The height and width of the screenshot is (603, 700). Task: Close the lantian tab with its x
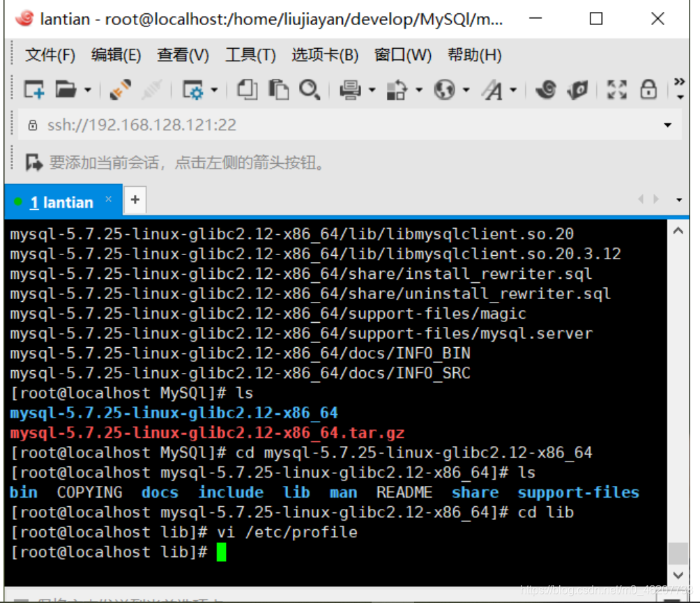pos(109,199)
